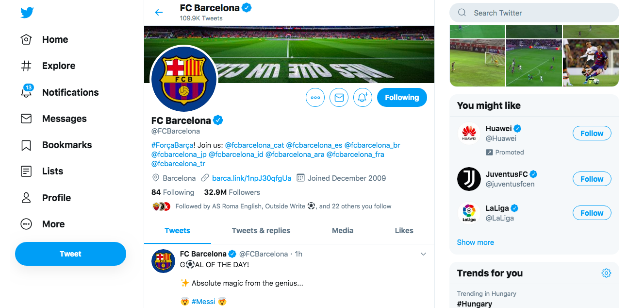Toggle the Following button for FC Barcelona
This screenshot has height=308, width=644.
(402, 98)
